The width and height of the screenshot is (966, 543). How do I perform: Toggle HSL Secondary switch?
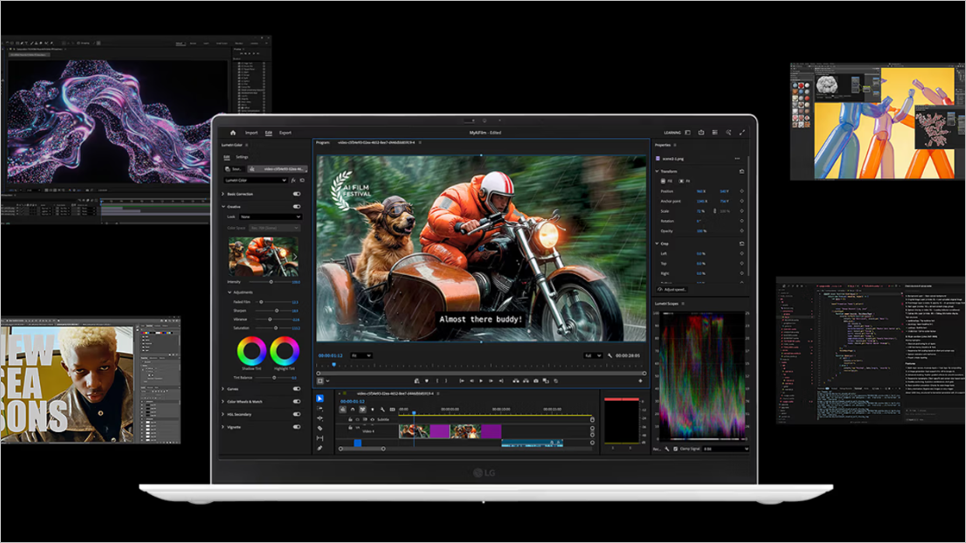pyautogui.click(x=297, y=414)
